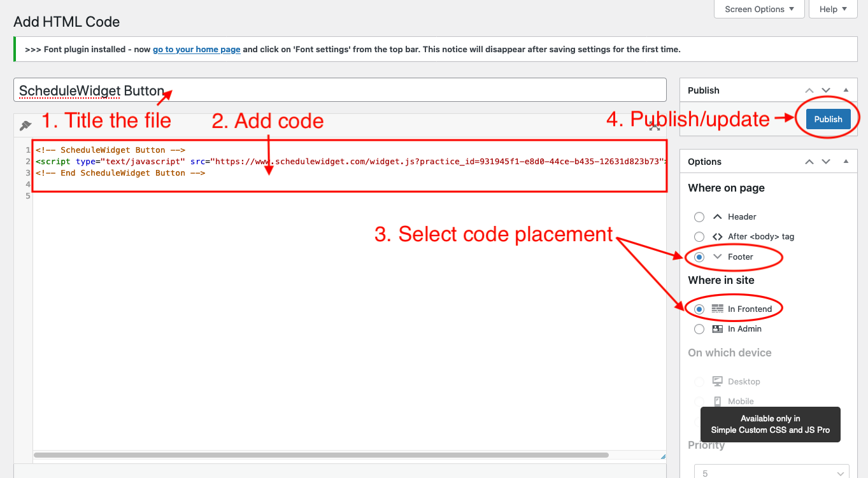Follow the "go to your home page" link
The image size is (868, 478).
(x=196, y=49)
